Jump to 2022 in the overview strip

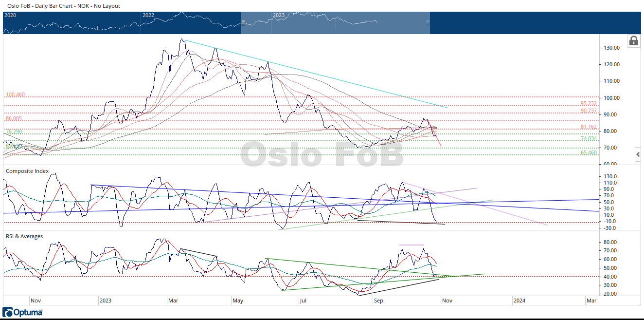coord(148,15)
